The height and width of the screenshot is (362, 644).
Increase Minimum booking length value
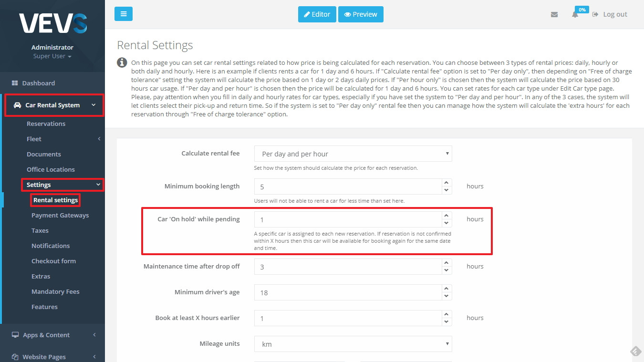(x=447, y=182)
